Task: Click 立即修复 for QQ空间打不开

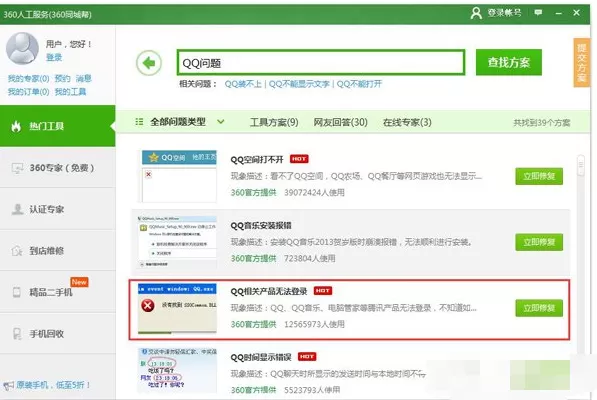Action: 539,176
